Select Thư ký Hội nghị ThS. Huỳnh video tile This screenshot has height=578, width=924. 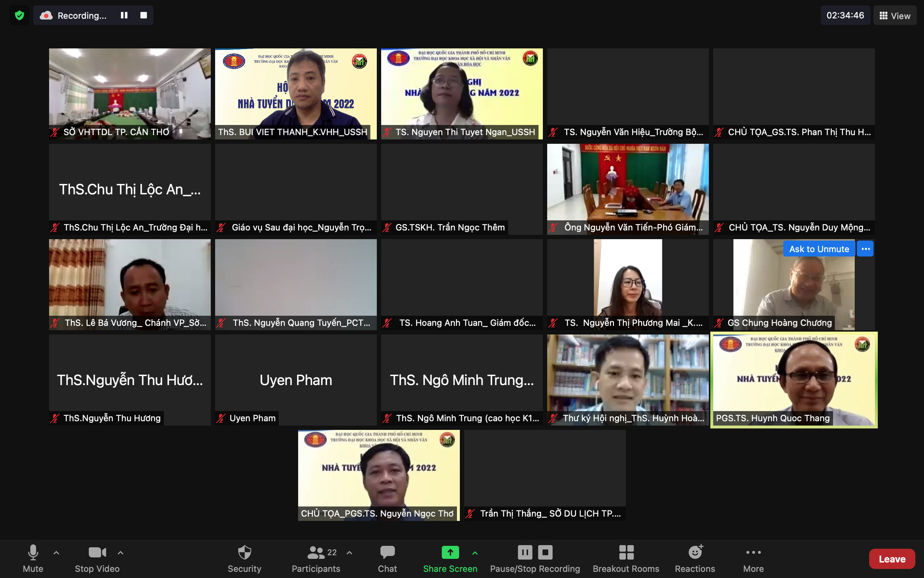coord(628,380)
